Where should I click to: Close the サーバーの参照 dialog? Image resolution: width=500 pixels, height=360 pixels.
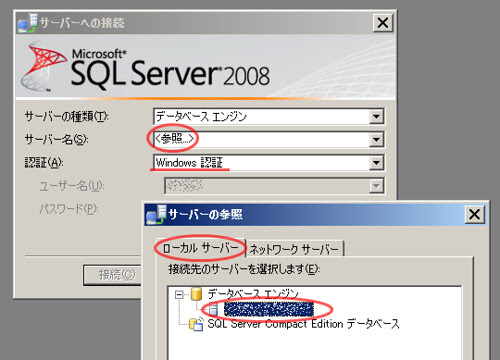click(x=475, y=214)
